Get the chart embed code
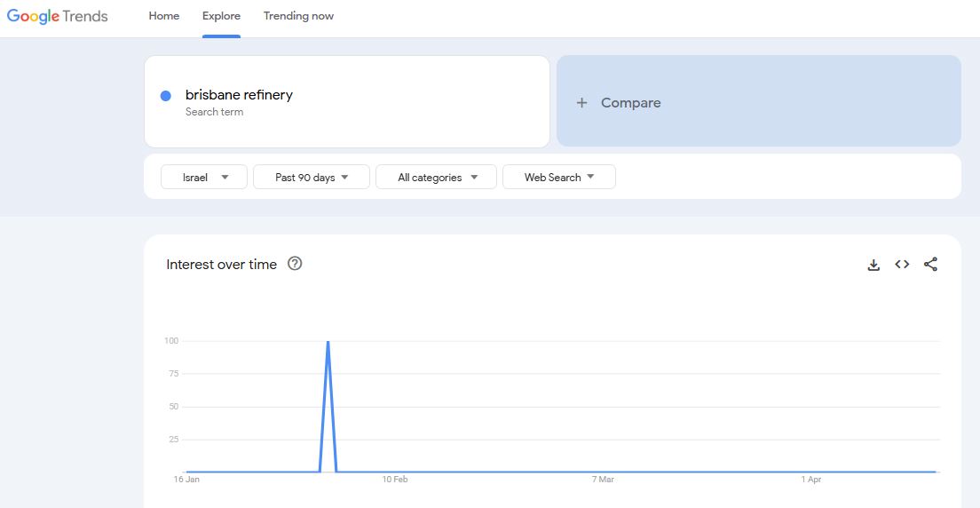This screenshot has height=508, width=980. (902, 265)
